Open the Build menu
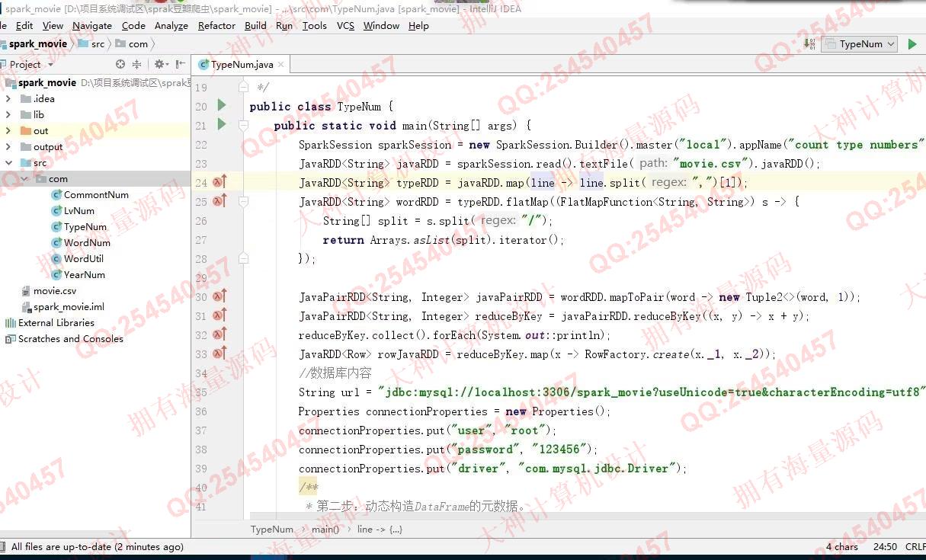The image size is (926, 560). pos(255,25)
